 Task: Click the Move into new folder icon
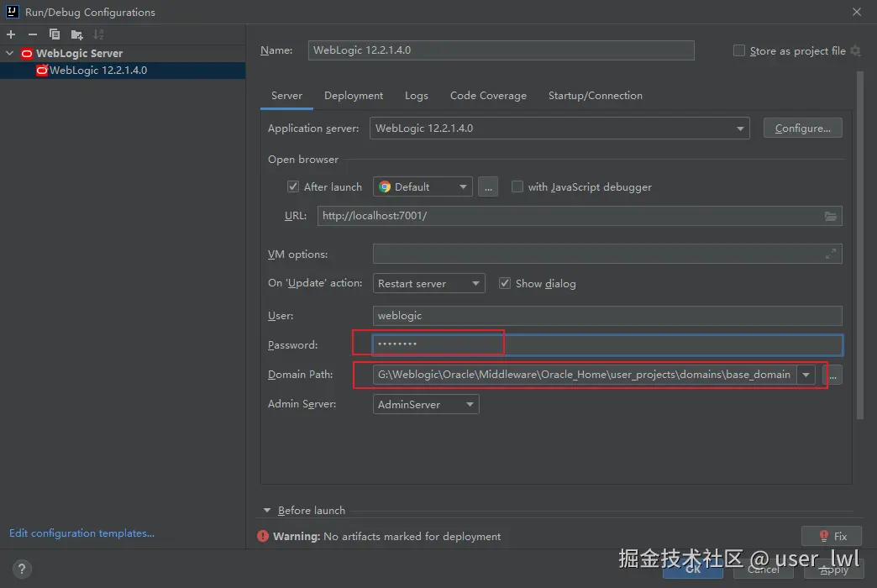(76, 34)
